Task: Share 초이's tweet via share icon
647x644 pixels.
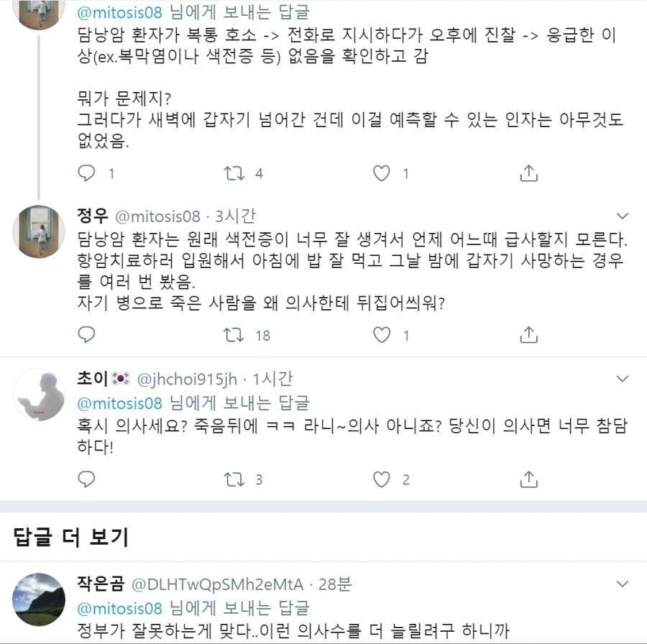Action: click(x=528, y=479)
